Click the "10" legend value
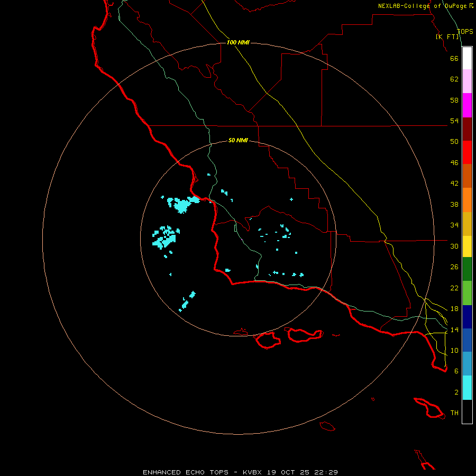The width and height of the screenshot is (476, 476). pyautogui.click(x=454, y=351)
